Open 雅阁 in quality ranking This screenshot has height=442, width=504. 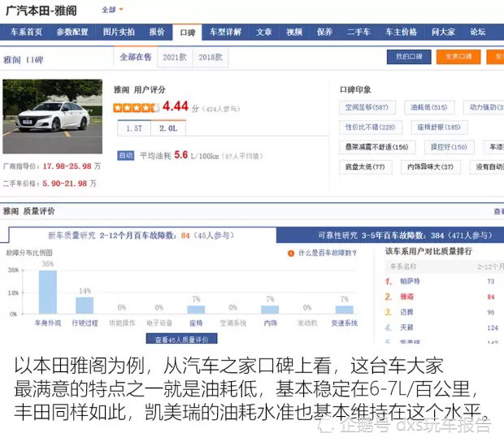[x=406, y=297]
